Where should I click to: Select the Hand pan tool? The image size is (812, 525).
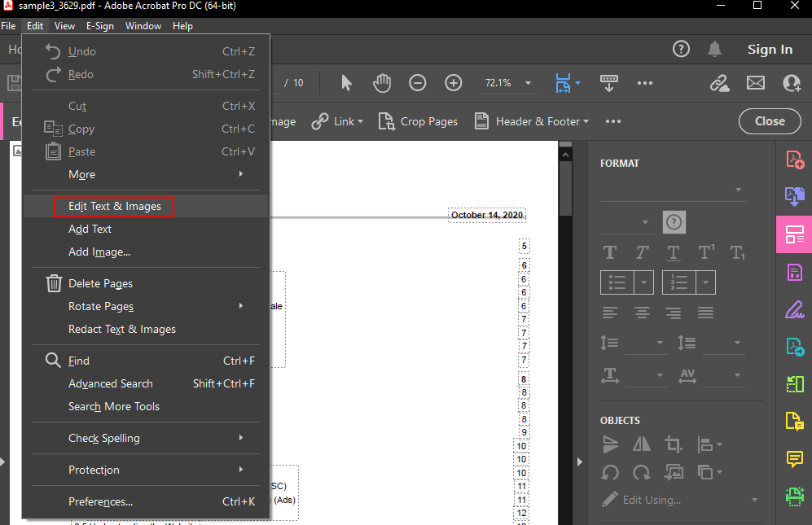coord(382,83)
